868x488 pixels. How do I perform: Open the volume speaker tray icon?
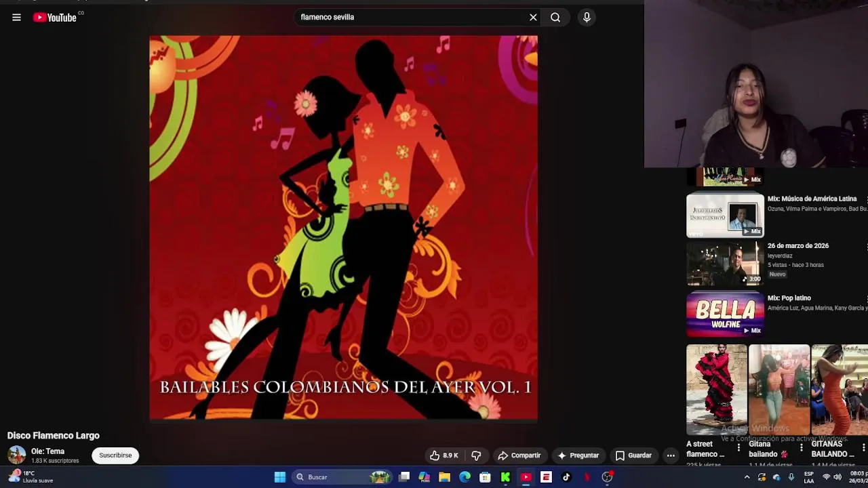838,477
